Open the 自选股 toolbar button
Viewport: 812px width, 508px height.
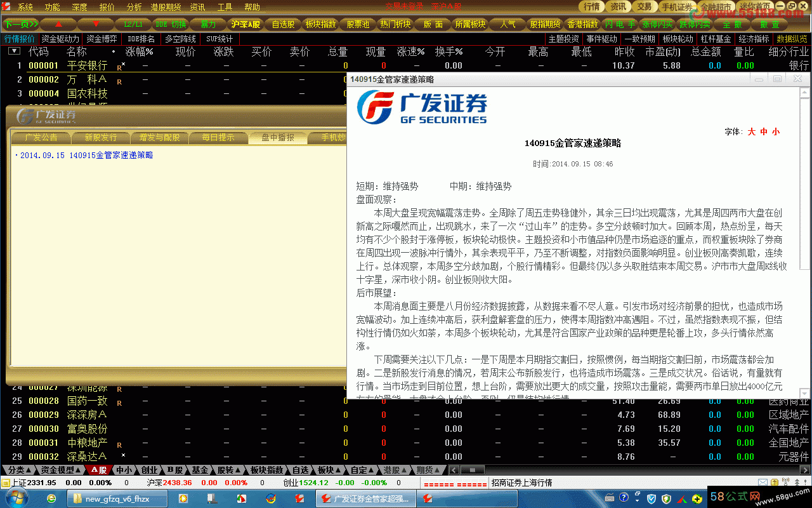(x=283, y=24)
